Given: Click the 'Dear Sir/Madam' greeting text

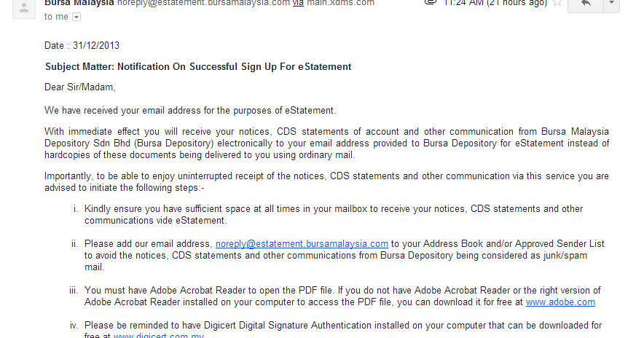Looking at the screenshot, I should click(x=79, y=87).
